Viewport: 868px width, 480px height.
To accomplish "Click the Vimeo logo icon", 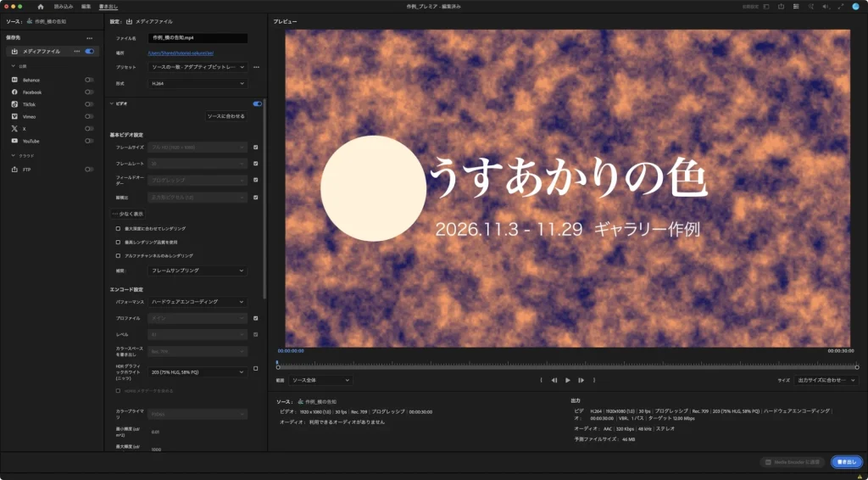I will coord(14,116).
